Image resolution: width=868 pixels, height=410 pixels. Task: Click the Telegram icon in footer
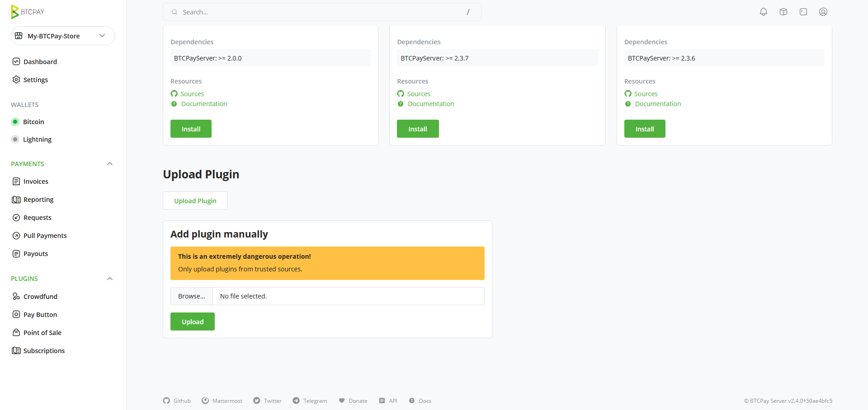(296, 401)
